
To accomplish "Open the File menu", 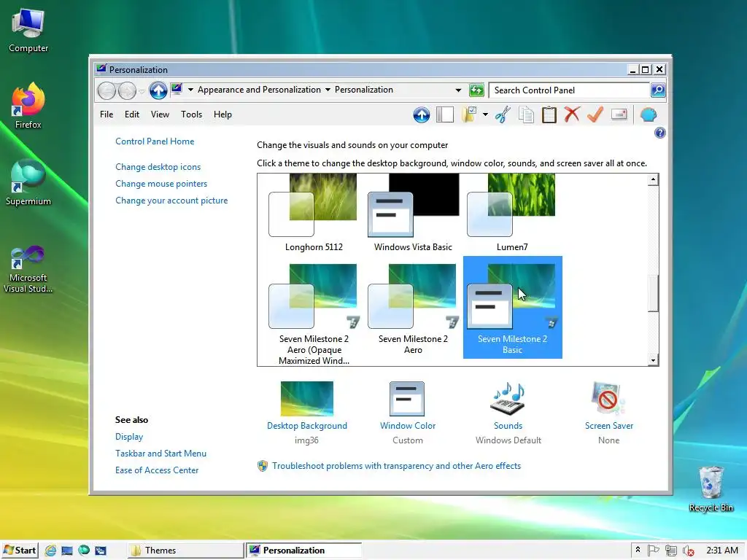I will (x=107, y=114).
